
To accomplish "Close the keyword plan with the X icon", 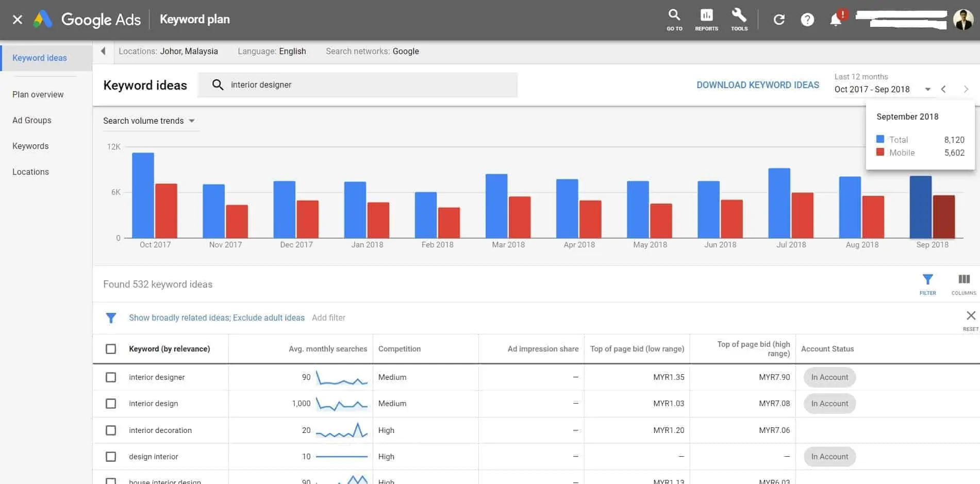I will click(x=18, y=20).
